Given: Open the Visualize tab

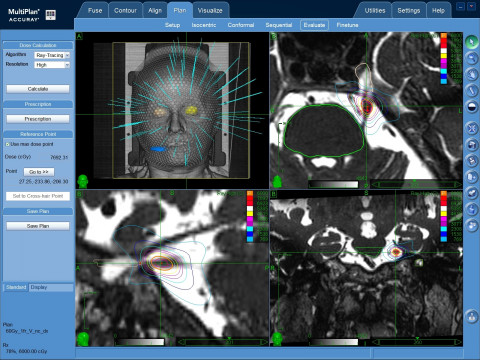Looking at the screenshot, I should click(210, 11).
